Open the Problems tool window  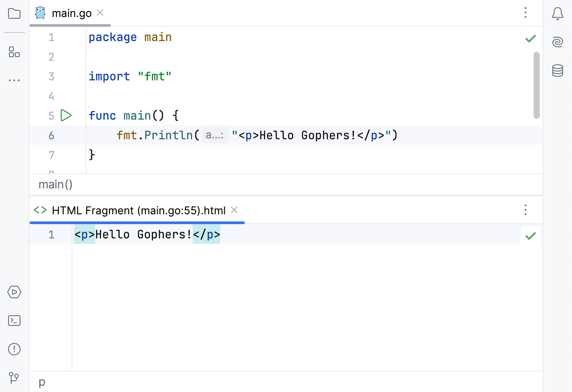click(x=14, y=349)
